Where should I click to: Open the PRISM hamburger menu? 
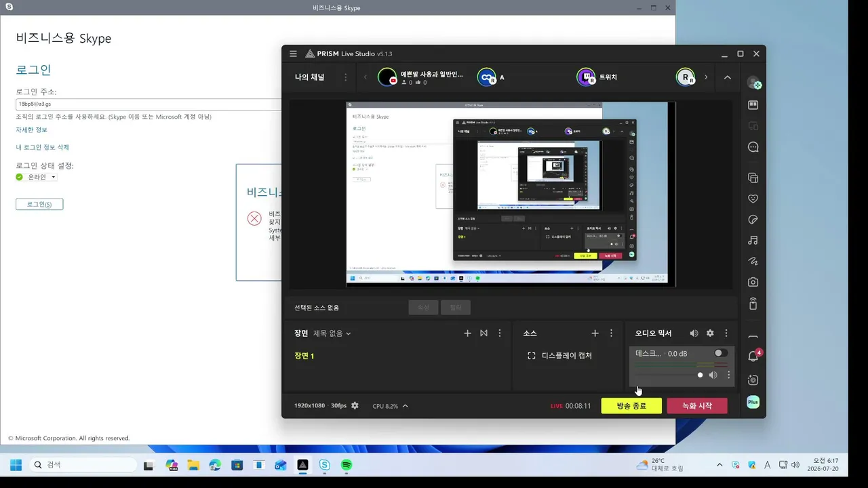pyautogui.click(x=293, y=54)
